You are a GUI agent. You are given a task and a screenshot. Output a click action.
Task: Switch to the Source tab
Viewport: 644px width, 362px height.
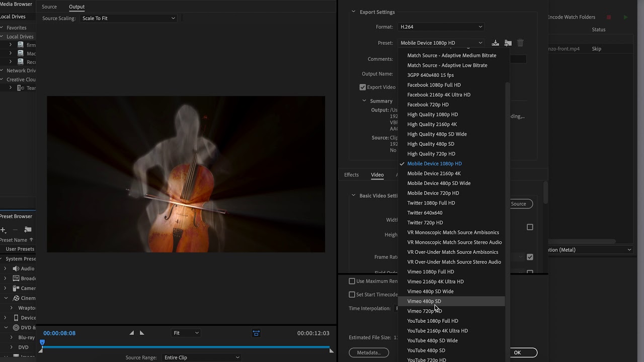click(x=49, y=7)
